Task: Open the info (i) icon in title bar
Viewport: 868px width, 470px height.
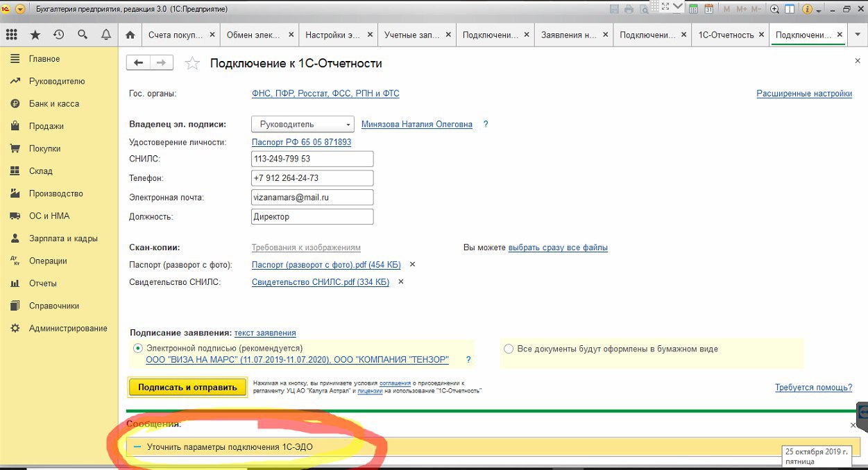Action: 807,9
